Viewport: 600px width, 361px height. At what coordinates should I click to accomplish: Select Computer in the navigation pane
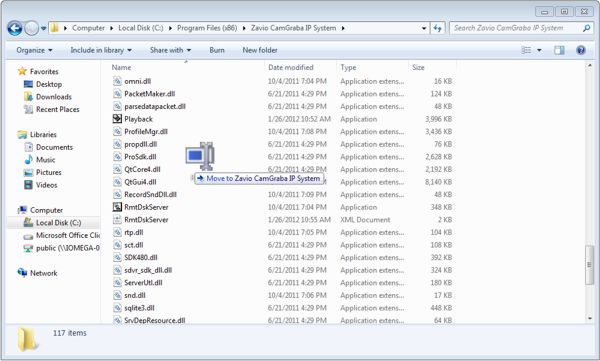[x=46, y=210]
